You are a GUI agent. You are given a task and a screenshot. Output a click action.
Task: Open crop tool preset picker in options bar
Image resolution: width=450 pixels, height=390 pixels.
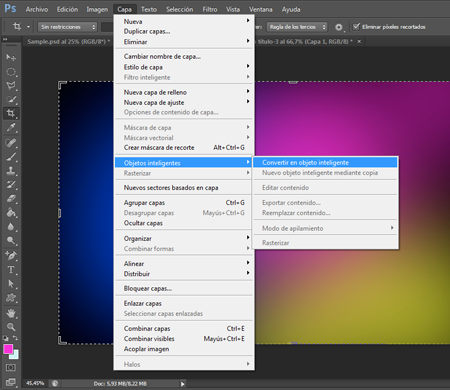pos(21,27)
